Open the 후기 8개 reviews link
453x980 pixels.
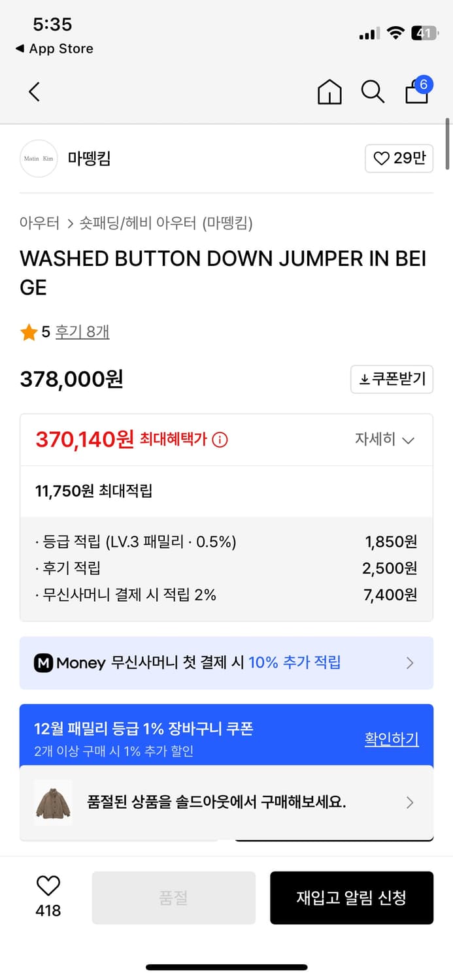(82, 332)
